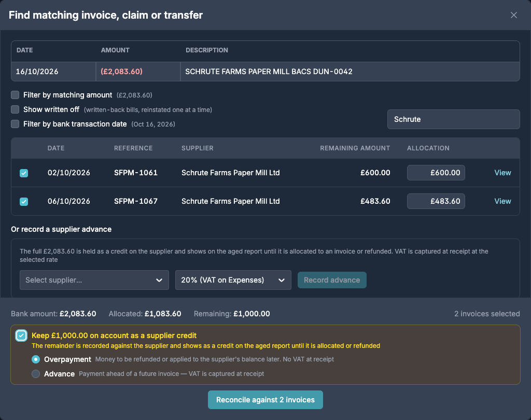Screen dimensions: 531x420
Task: Focus the Schrute search field
Action: [453, 119]
